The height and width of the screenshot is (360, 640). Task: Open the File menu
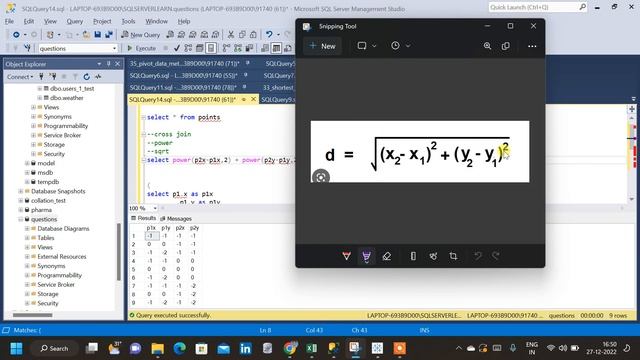[x=9, y=21]
